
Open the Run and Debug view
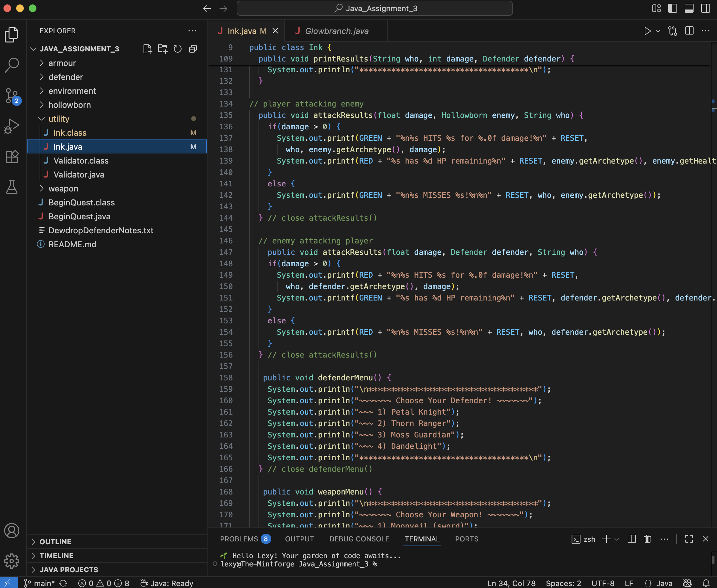12,126
